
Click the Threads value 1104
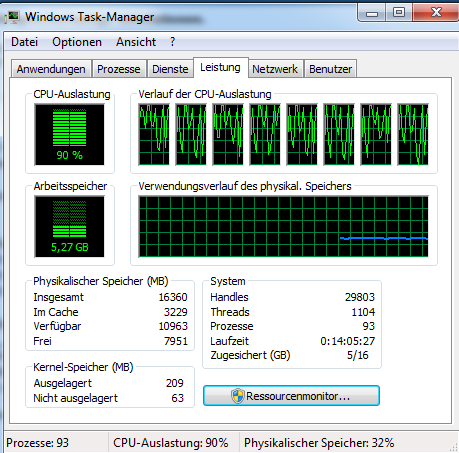(x=363, y=312)
